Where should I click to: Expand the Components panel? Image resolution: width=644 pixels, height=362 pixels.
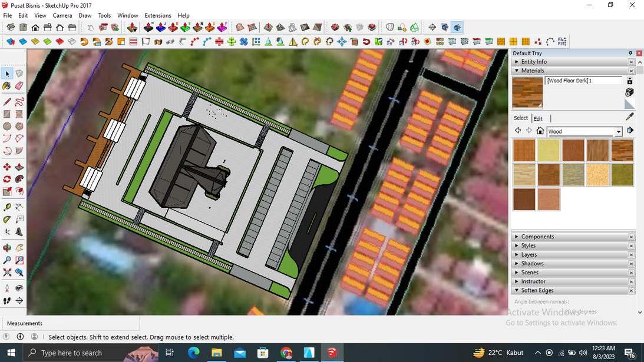coord(537,237)
